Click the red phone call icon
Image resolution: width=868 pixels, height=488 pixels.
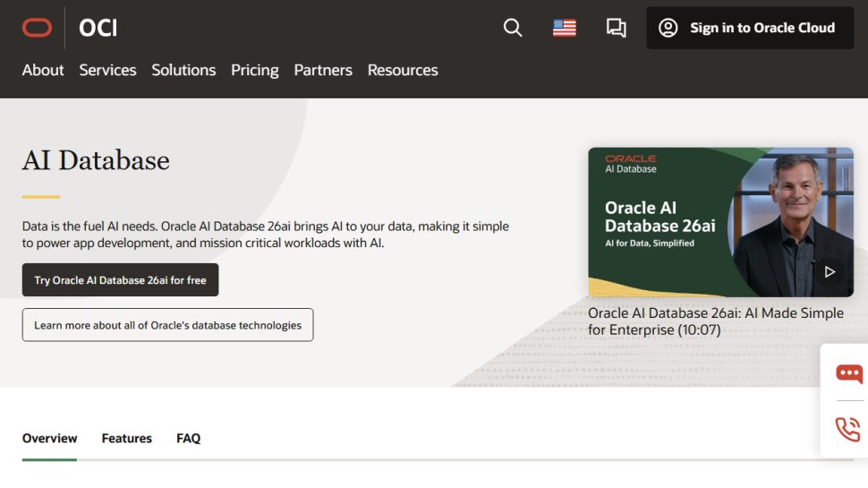click(x=847, y=429)
